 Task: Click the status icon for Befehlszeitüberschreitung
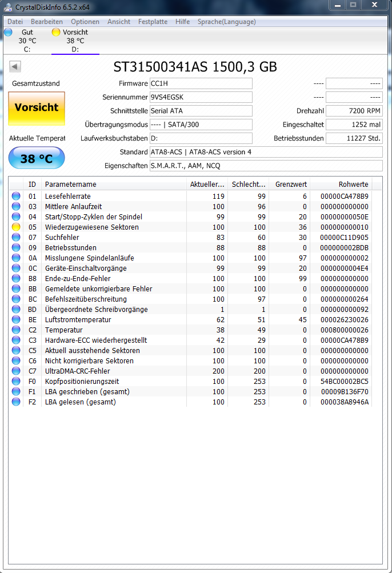pyautogui.click(x=16, y=299)
